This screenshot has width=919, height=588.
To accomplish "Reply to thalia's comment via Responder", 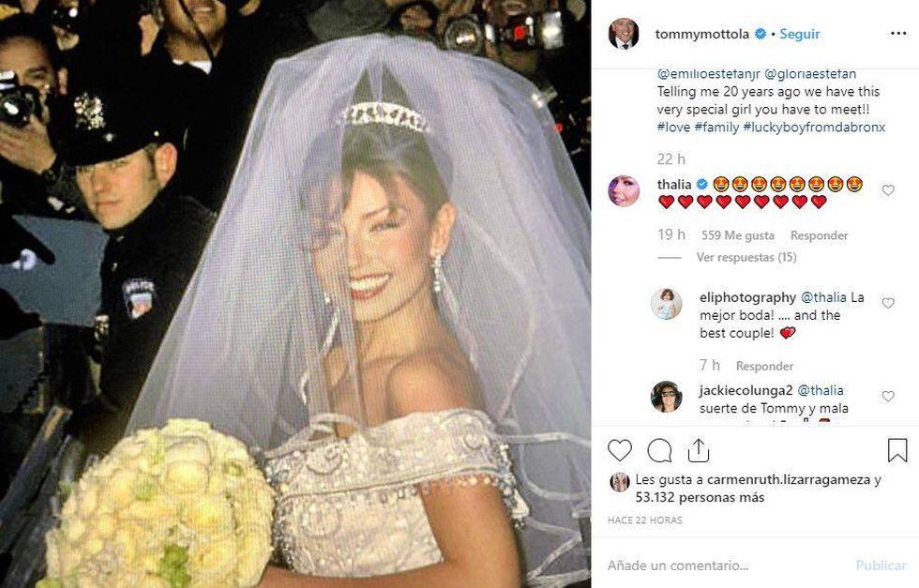I will [819, 235].
